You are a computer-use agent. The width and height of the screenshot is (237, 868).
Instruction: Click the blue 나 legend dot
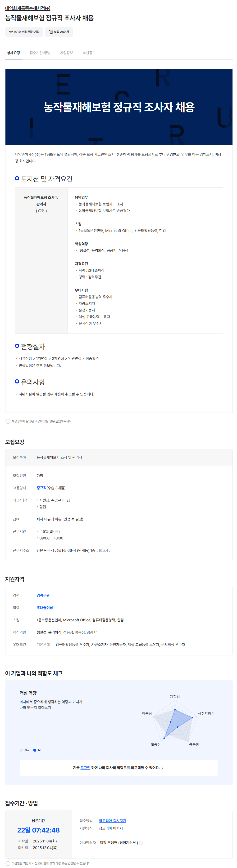click(35, 750)
